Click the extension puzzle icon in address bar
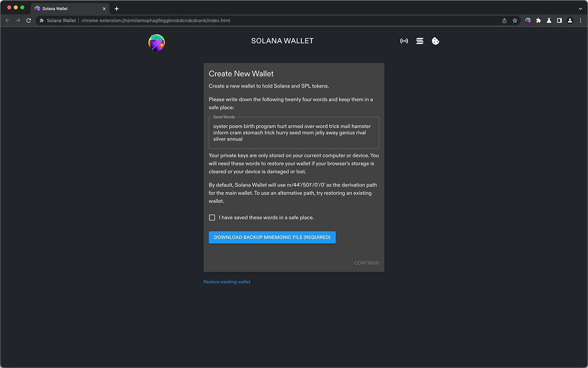The height and width of the screenshot is (368, 588). coord(41,21)
